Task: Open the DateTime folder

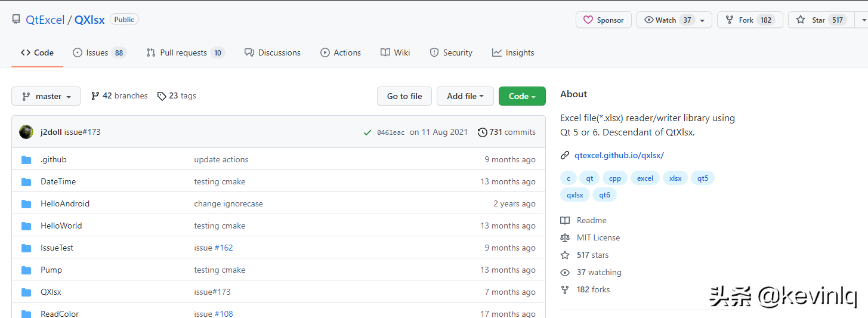Action: click(58, 181)
